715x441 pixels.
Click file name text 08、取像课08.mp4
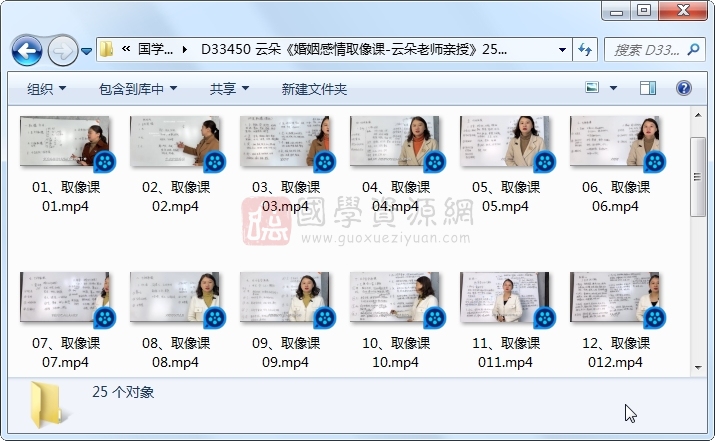click(x=176, y=353)
